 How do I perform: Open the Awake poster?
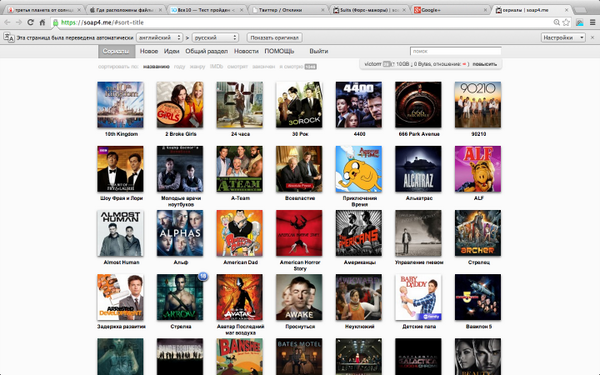(x=299, y=297)
